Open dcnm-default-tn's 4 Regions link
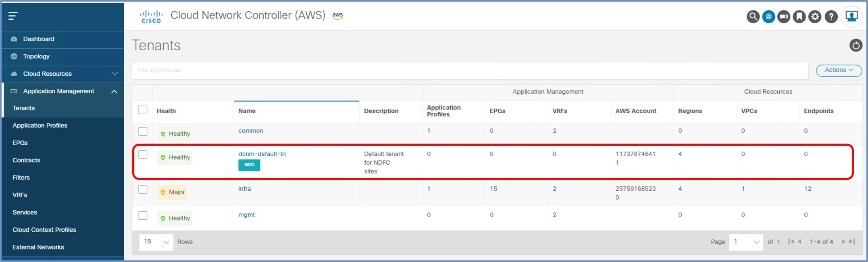The width and height of the screenshot is (868, 262). coord(680,154)
